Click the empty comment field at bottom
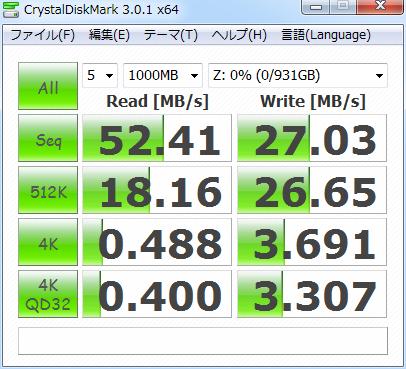The image size is (406, 369). pyautogui.click(x=203, y=341)
